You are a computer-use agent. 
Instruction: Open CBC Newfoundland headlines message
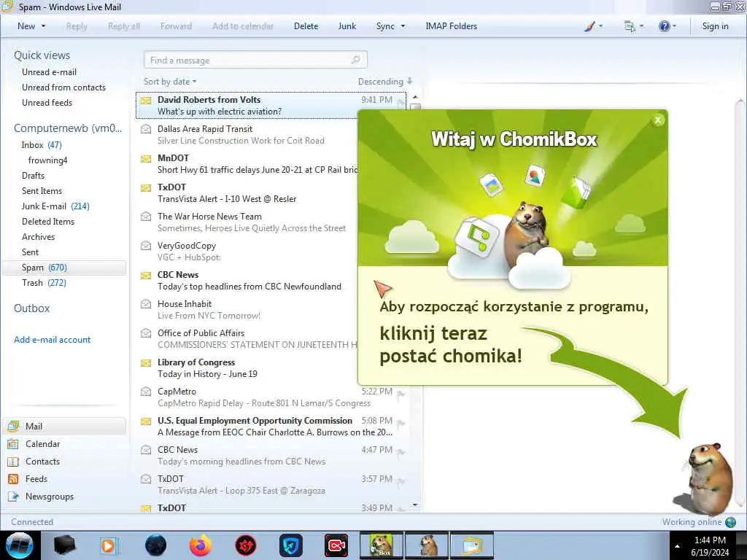click(248, 281)
